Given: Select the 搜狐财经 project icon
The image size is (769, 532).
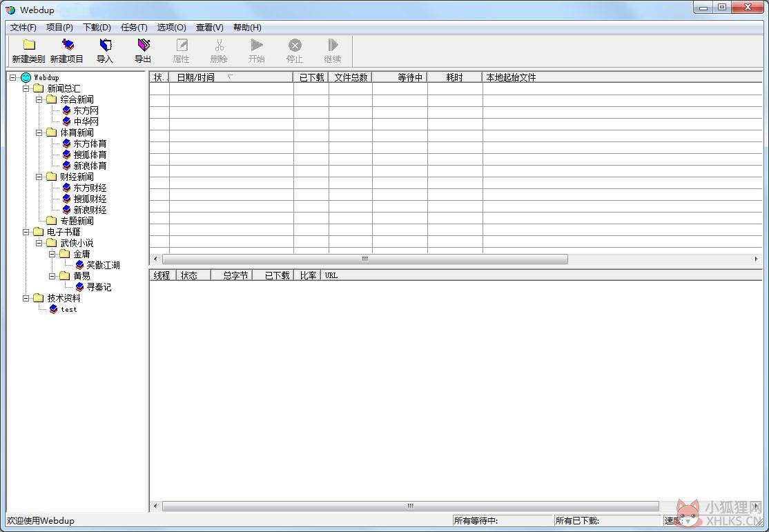Looking at the screenshot, I should (67, 199).
